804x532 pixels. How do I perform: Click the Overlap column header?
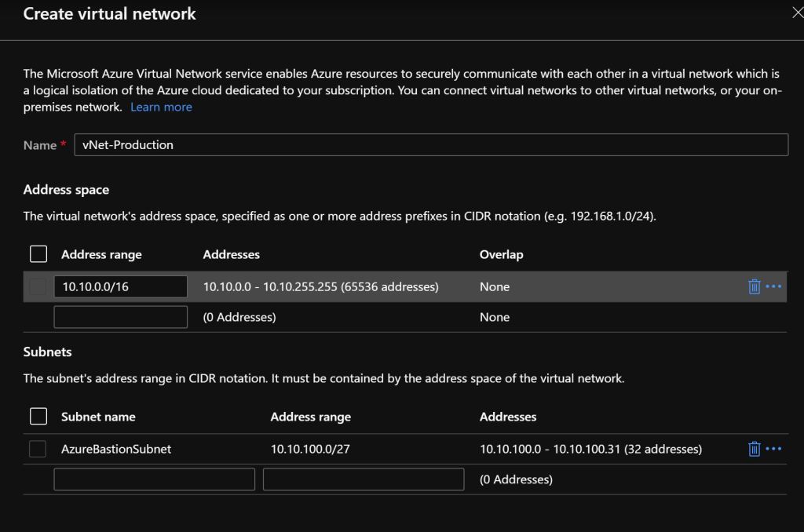[495, 253]
